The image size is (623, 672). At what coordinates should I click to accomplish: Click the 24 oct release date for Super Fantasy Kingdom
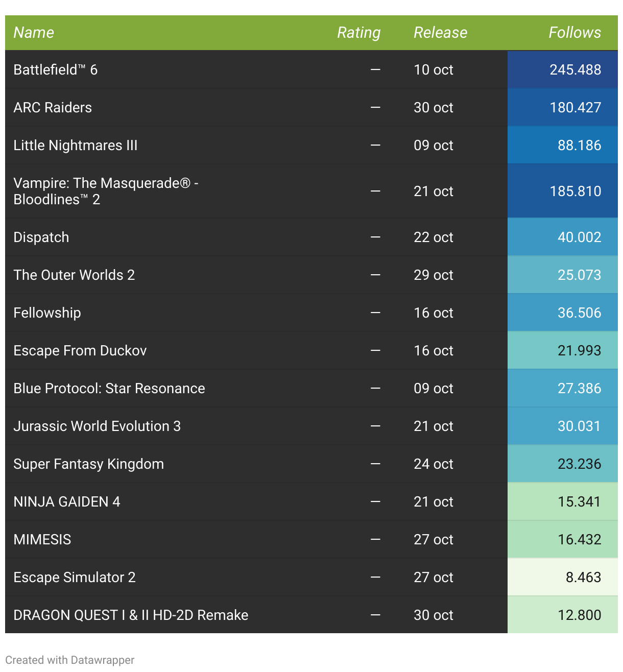pyautogui.click(x=433, y=464)
